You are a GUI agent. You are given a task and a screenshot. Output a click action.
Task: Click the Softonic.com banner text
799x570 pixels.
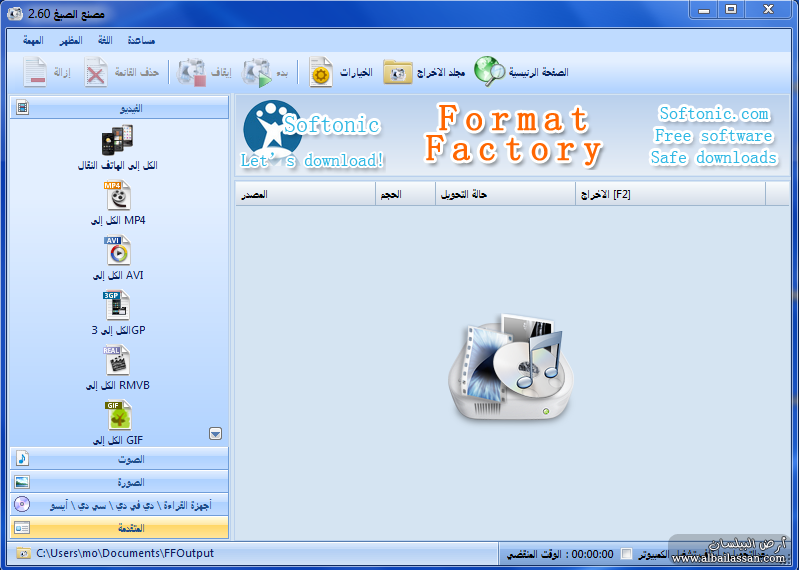click(713, 113)
